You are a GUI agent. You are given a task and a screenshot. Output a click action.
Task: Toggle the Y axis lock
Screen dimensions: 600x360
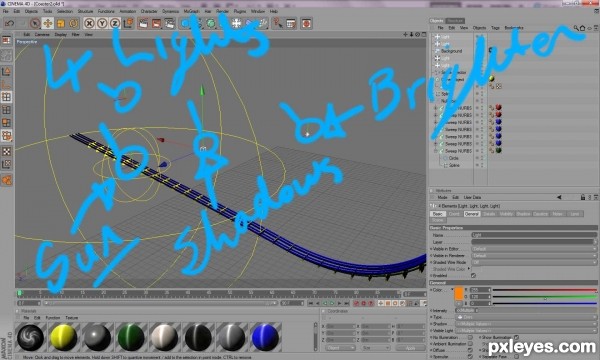102,23
